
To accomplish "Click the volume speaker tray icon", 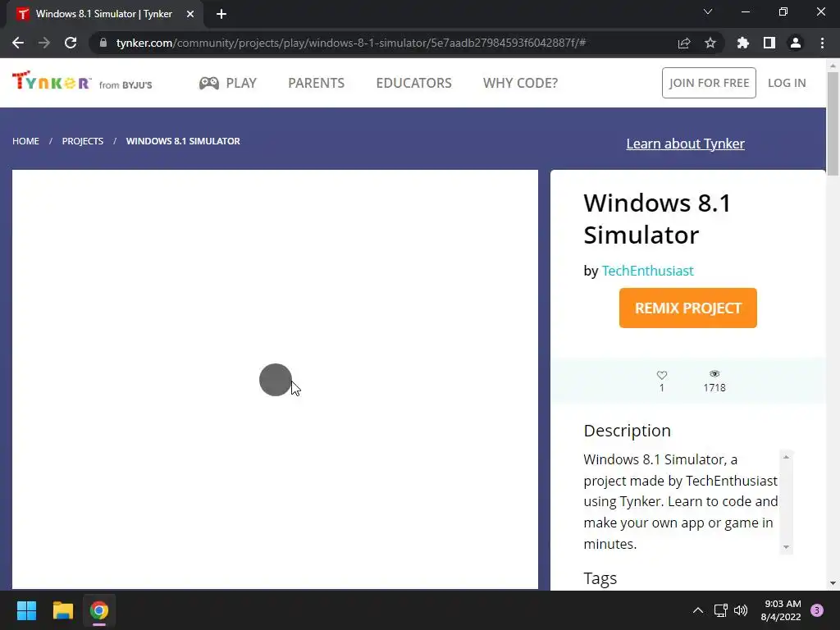I will (741, 610).
